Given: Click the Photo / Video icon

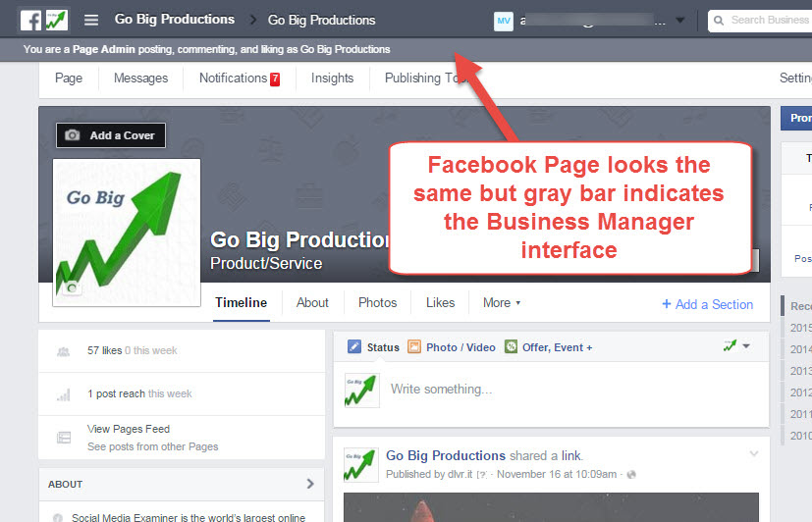Looking at the screenshot, I should 413,346.
